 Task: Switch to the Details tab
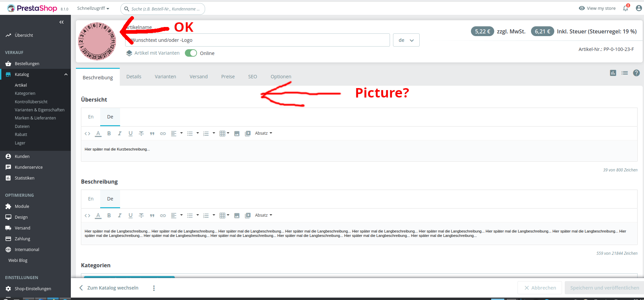(x=134, y=77)
